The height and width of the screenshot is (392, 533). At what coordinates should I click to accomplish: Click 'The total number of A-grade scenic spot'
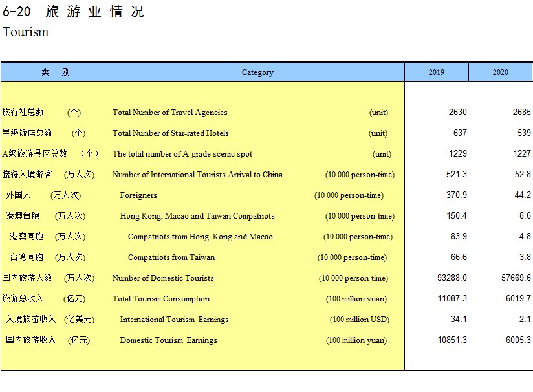click(182, 154)
